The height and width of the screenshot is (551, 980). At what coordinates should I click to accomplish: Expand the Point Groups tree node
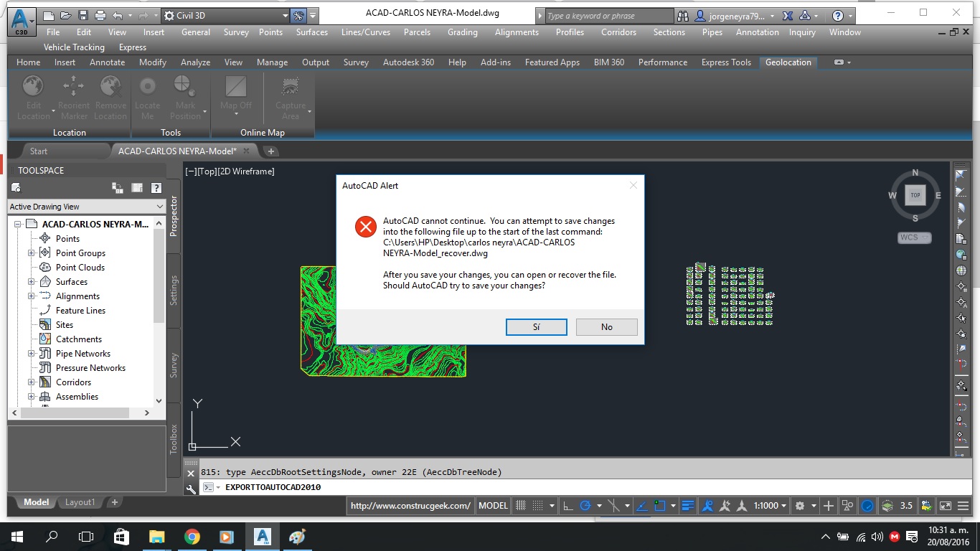tap(32, 253)
